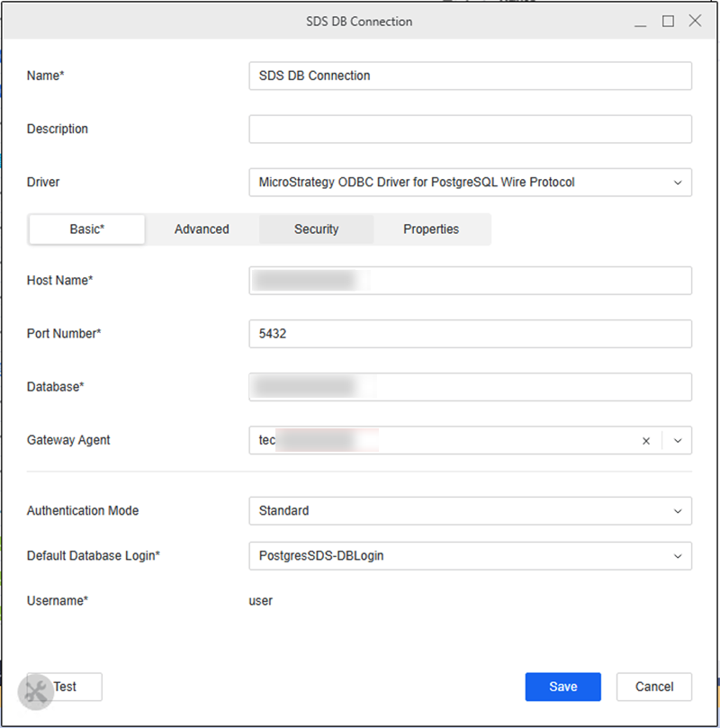
Task: Click the Port Number field showing 5432
Action: [470, 334]
